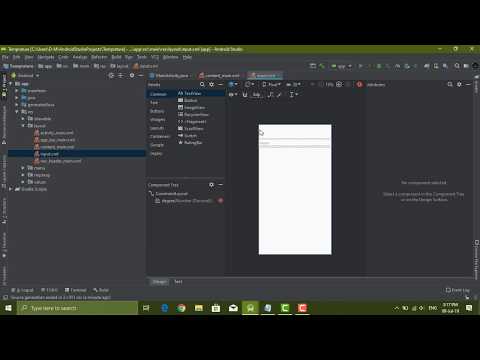The image size is (480, 360).
Task: Search attributes with the magnifier icon
Action: (450, 85)
